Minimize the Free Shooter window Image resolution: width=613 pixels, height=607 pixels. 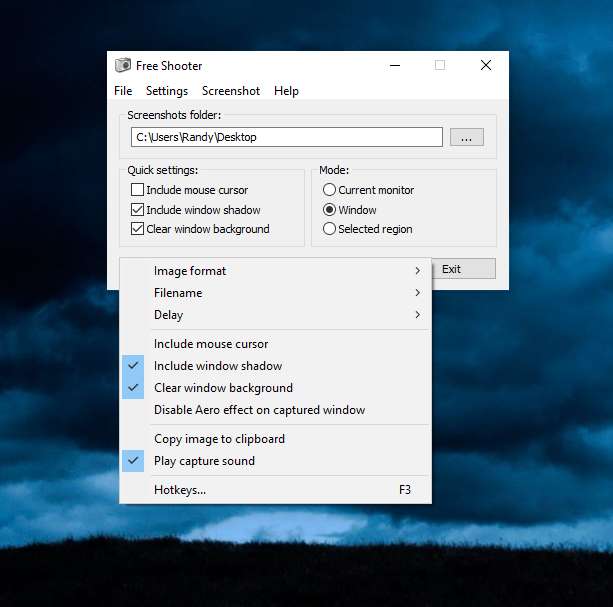pyautogui.click(x=395, y=65)
